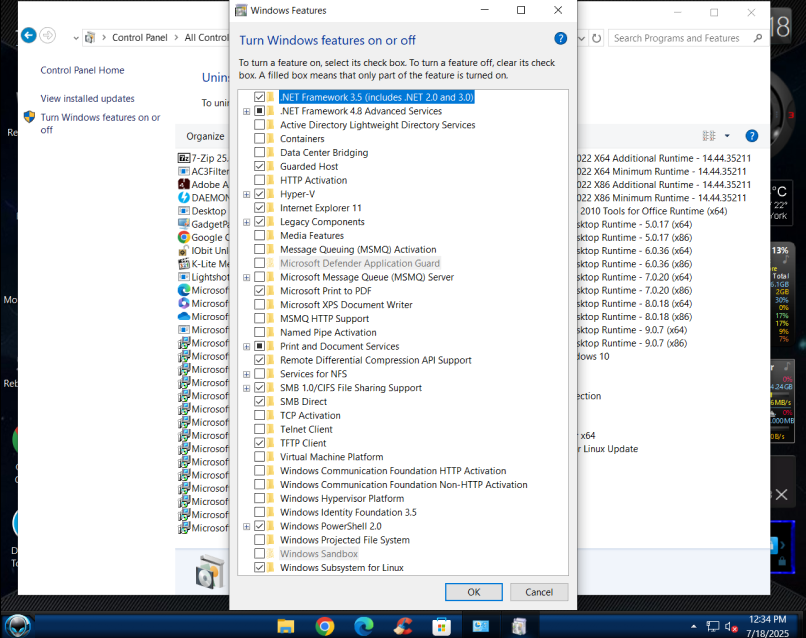Show hidden icons in system tray
Image resolution: width=806 pixels, height=638 pixels.
694,627
